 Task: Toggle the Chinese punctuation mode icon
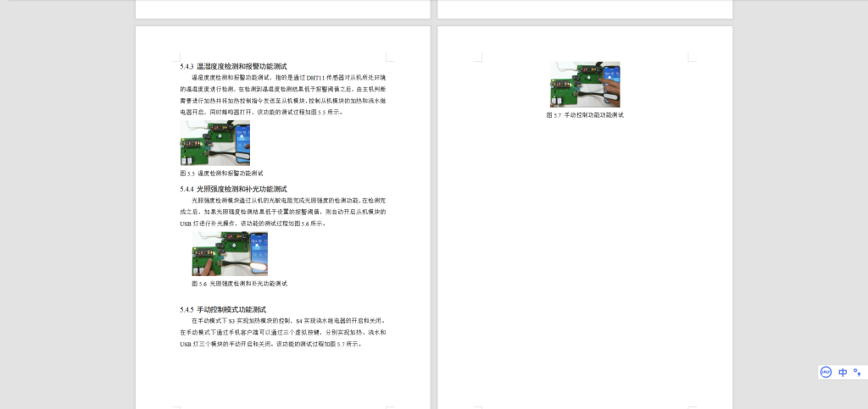tap(857, 372)
